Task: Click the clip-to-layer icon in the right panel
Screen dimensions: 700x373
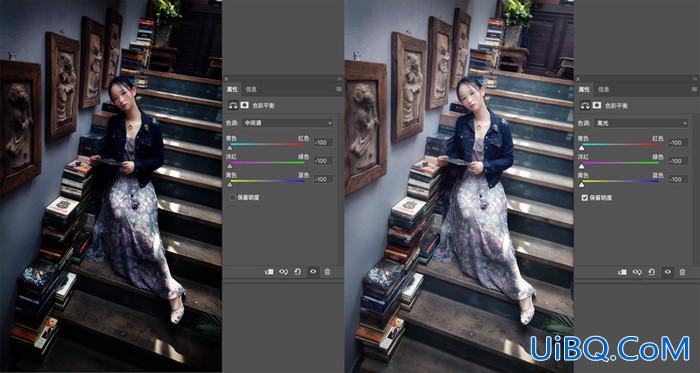Action: point(622,271)
